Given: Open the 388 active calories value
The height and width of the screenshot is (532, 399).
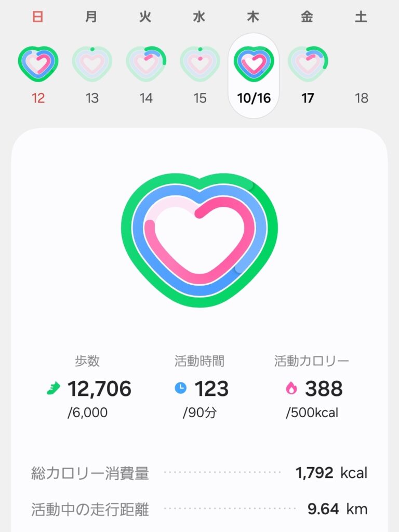Looking at the screenshot, I should pyautogui.click(x=323, y=389).
